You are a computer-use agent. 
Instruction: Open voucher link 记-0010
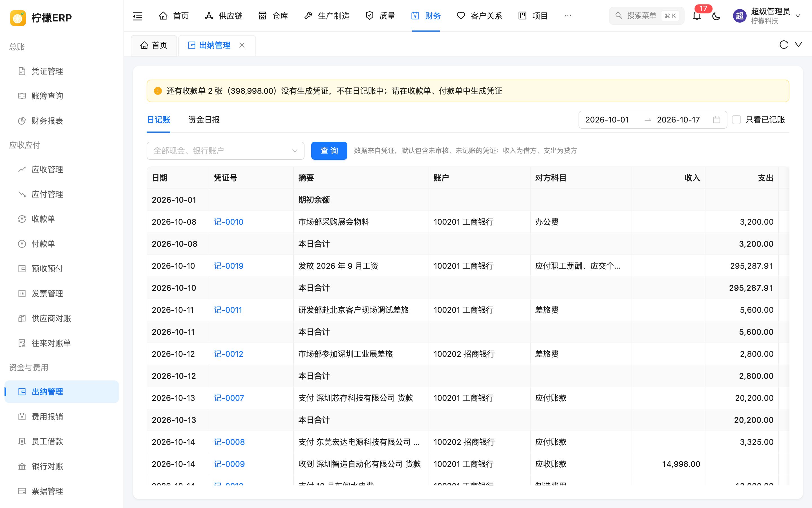pos(228,222)
